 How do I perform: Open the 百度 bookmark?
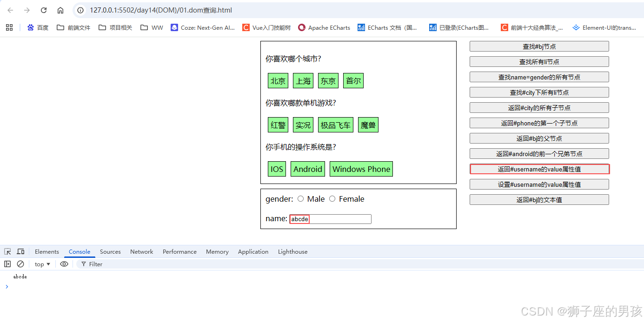point(38,27)
